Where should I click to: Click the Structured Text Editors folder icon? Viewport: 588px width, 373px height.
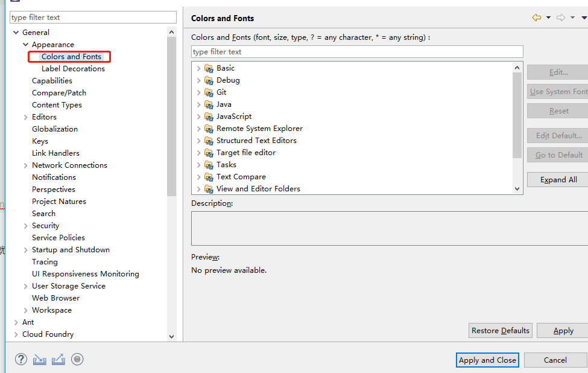pos(209,141)
